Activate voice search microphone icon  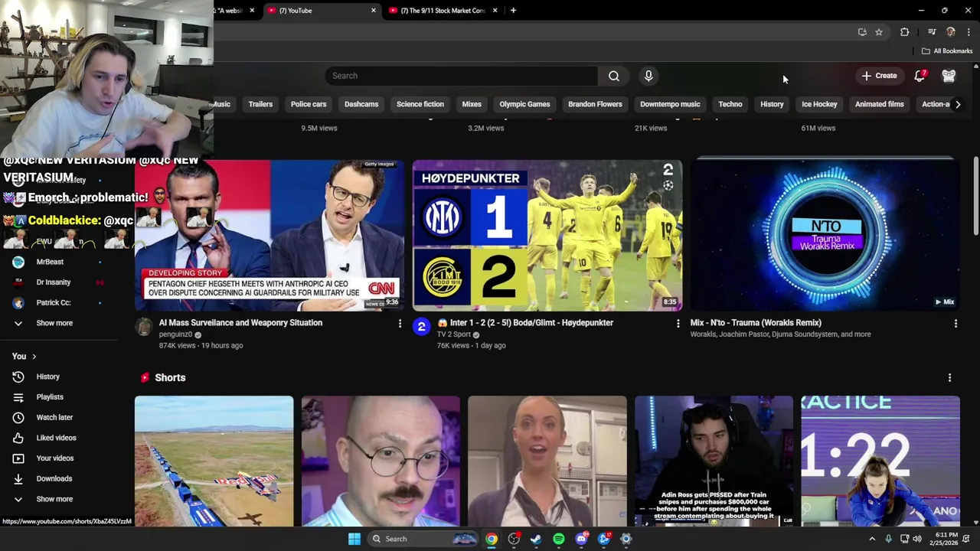(648, 76)
